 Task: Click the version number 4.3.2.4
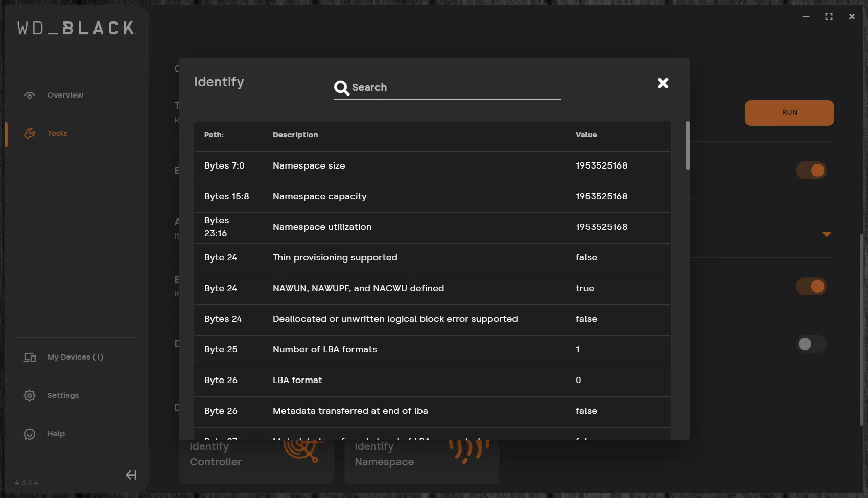(27, 483)
